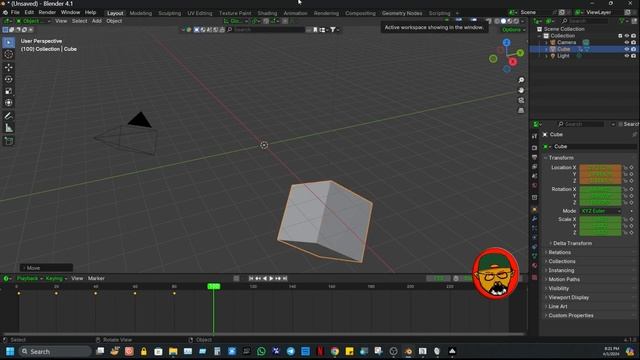Click the Location X value field
Image resolution: width=640 pixels, height=360 pixels.
[600, 167]
